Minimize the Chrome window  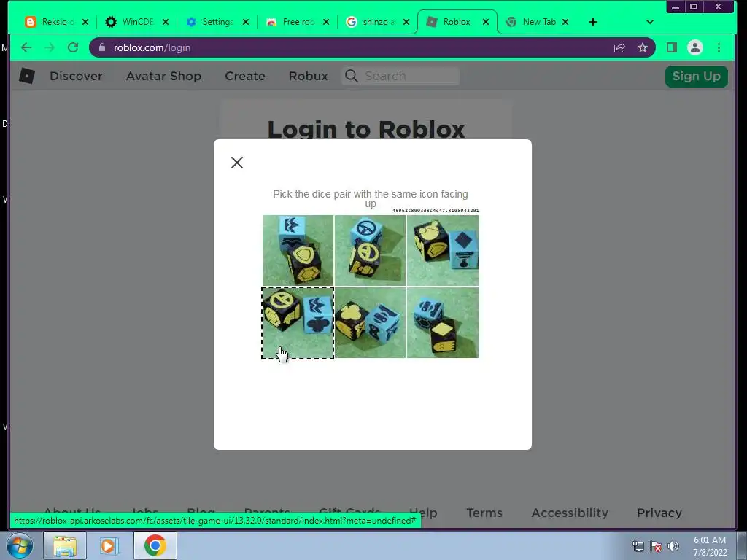[x=676, y=7]
